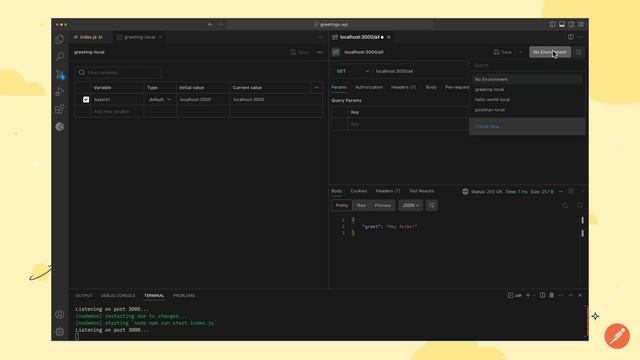640x360 pixels.
Task: Switch to the DEBUG CONSOLE panel tab
Action: pos(118,296)
